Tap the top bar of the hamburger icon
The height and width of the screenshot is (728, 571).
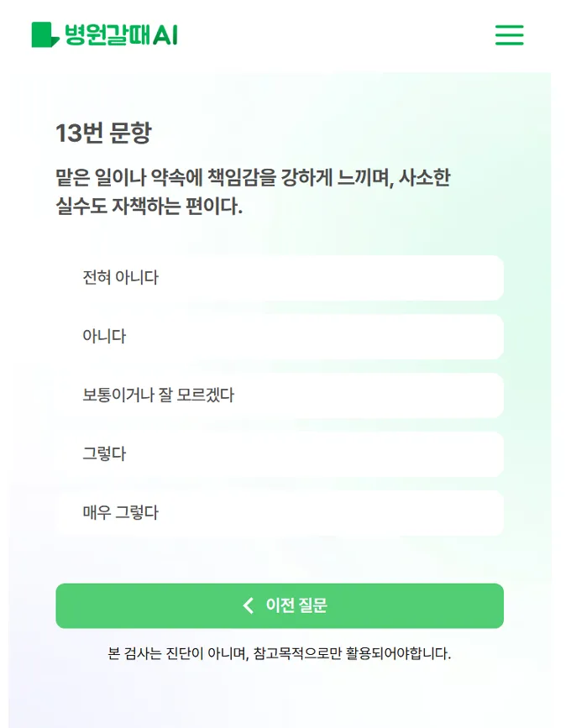[x=509, y=28]
